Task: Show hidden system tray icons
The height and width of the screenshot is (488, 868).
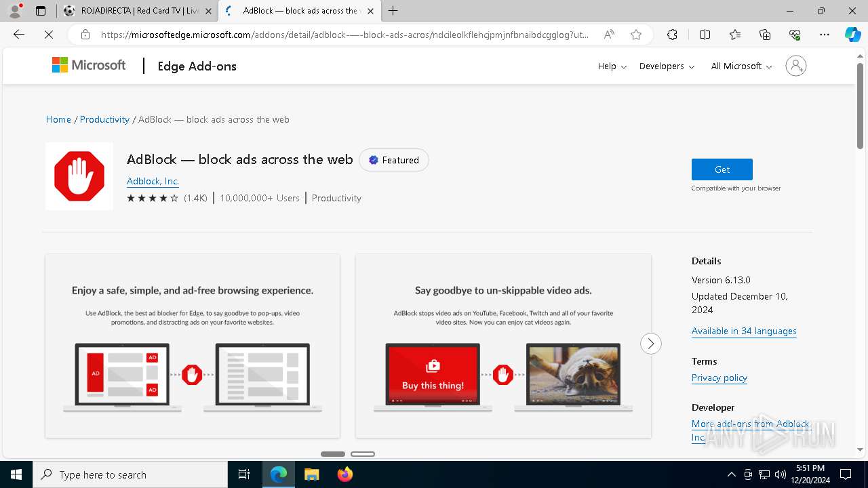Action: tap(731, 474)
